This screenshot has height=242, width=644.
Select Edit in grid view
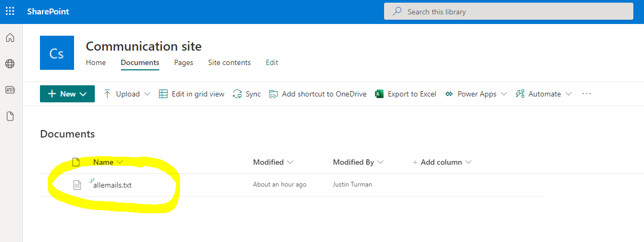tap(192, 94)
